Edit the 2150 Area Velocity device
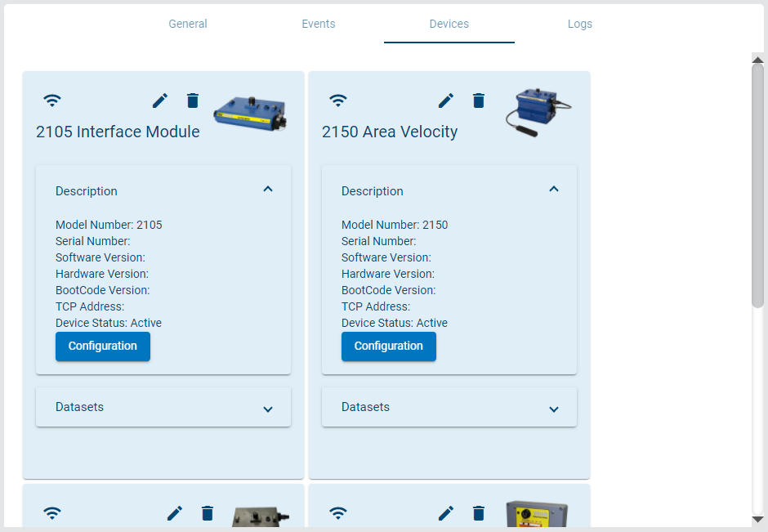This screenshot has width=768, height=532. click(x=446, y=101)
